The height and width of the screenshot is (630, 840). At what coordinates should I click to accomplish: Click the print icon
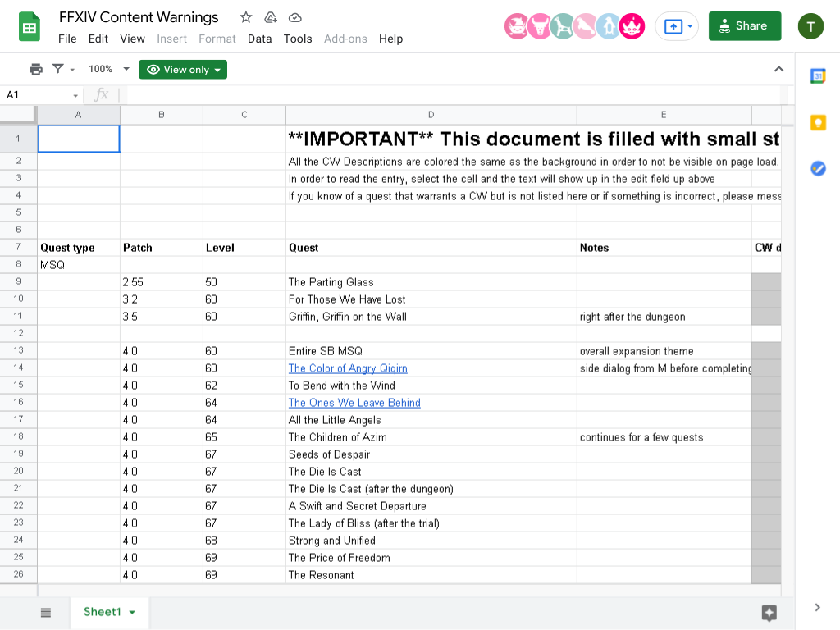36,69
